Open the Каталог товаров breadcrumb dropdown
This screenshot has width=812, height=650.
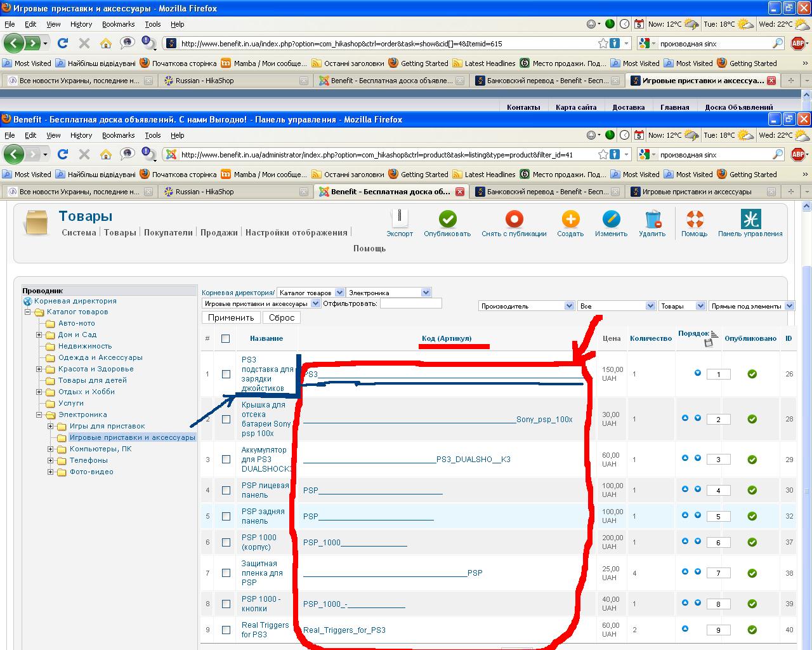[x=311, y=293]
